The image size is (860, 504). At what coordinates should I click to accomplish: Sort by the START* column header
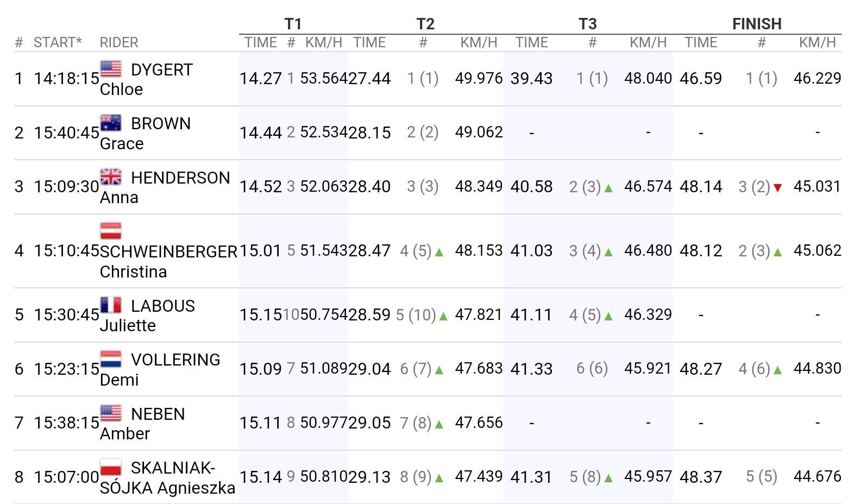point(58,42)
